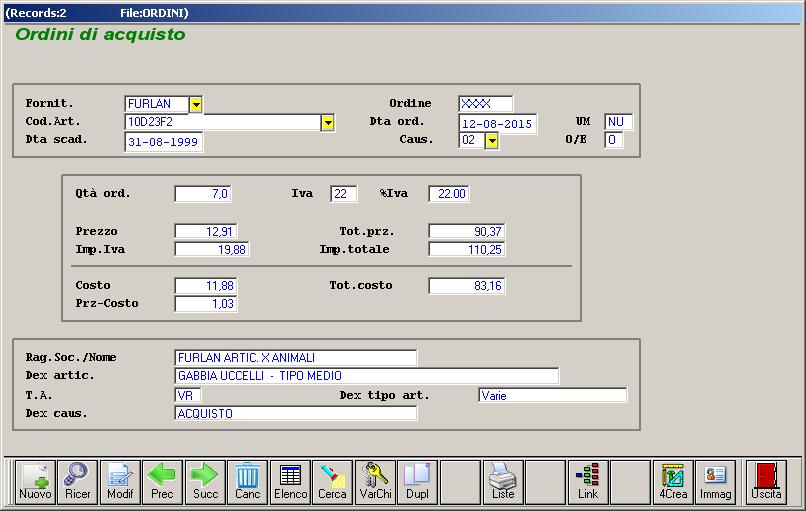
Task: Click the Ordine field showing XXXX
Action: [486, 104]
